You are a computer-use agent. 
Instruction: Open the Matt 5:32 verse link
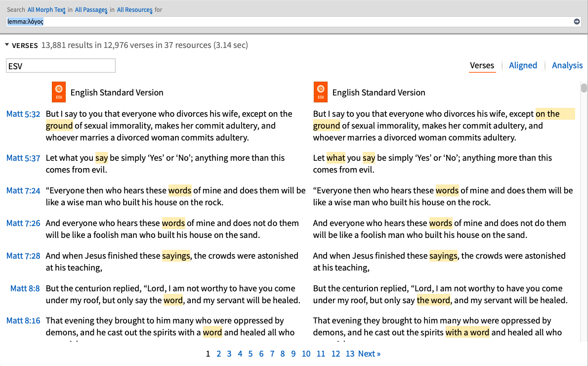pos(23,114)
